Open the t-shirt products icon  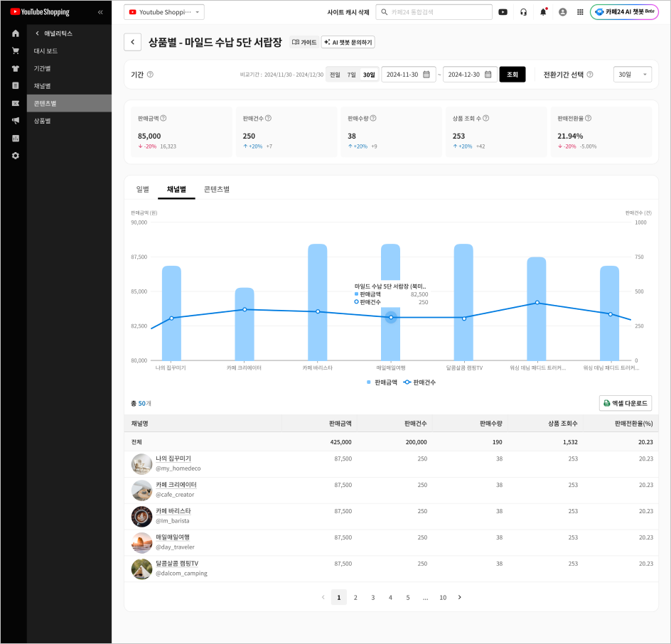point(16,68)
